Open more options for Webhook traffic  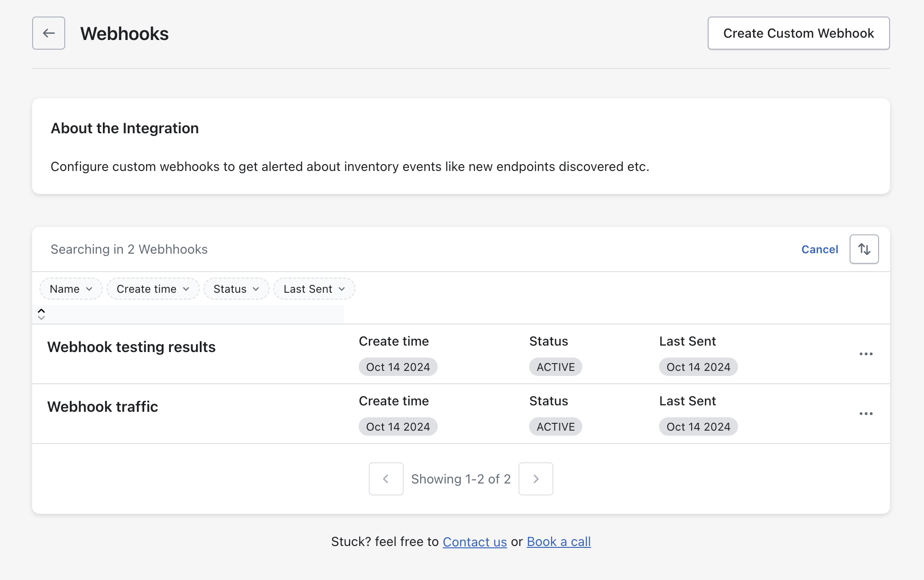pos(866,414)
